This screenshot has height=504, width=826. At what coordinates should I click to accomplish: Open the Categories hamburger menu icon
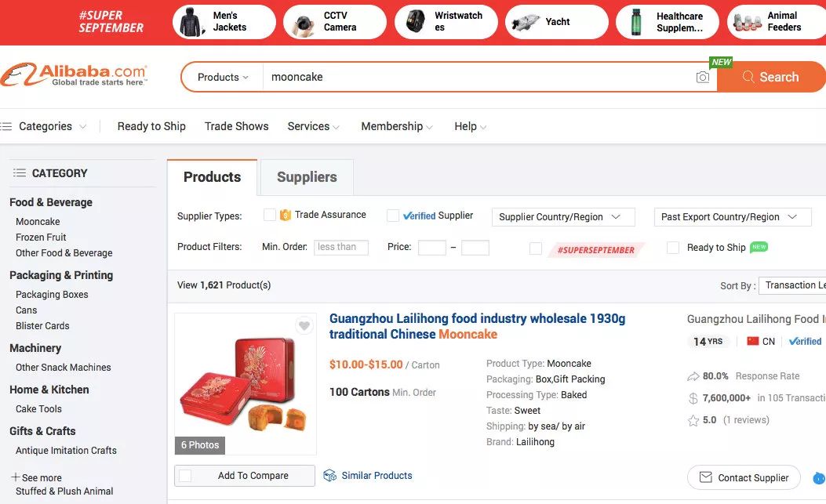coord(7,126)
